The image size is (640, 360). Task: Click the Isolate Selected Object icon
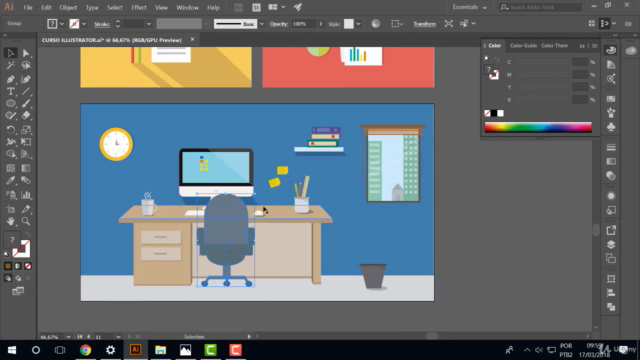[449, 24]
